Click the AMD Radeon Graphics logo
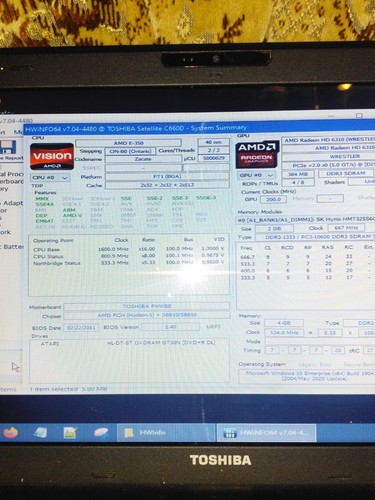This screenshot has height=500, width=375. pos(257,155)
